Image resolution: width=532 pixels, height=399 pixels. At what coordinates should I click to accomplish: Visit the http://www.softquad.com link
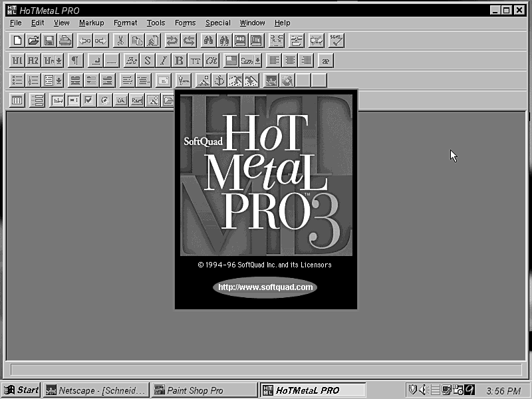click(265, 287)
